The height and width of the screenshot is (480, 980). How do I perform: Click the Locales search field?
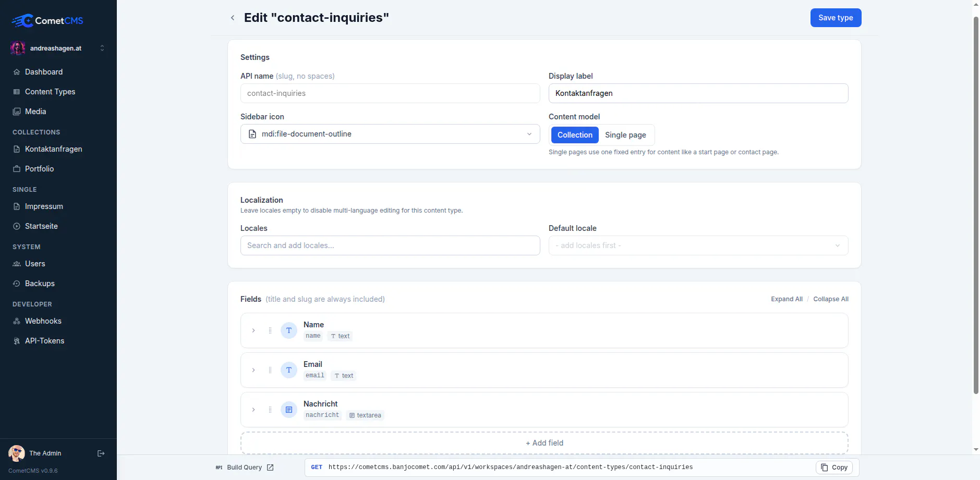pos(390,245)
